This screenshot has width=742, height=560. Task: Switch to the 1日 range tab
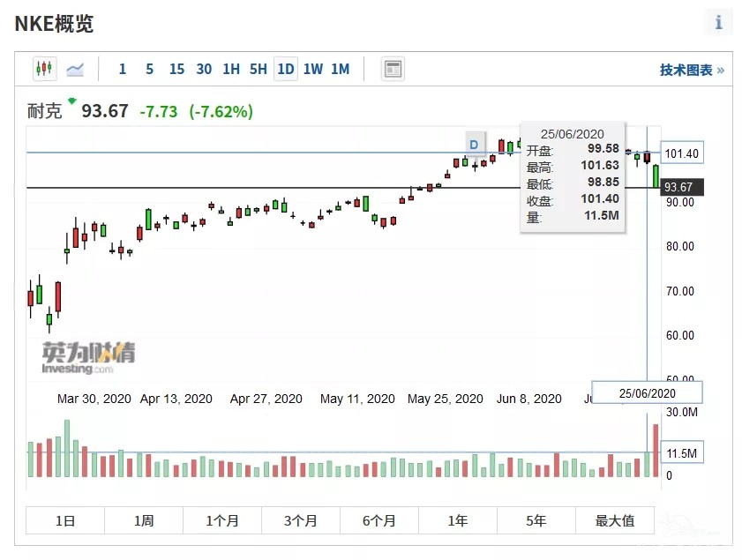tap(65, 520)
